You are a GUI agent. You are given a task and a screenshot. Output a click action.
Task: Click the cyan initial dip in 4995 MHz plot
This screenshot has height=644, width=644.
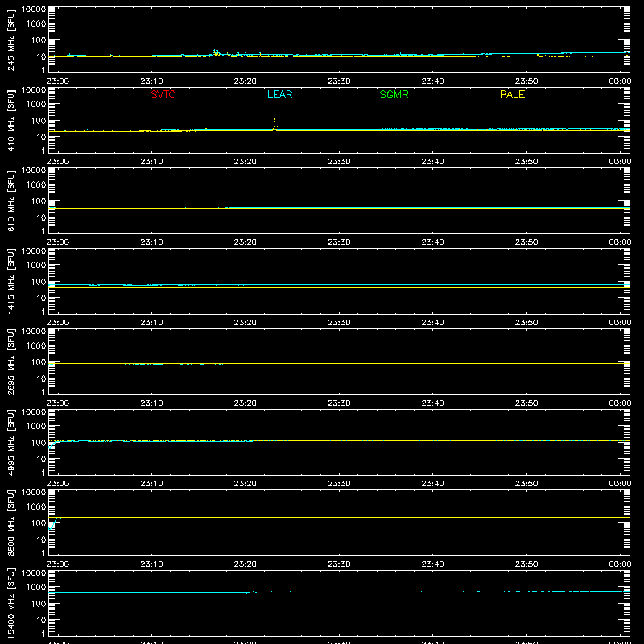point(52,445)
